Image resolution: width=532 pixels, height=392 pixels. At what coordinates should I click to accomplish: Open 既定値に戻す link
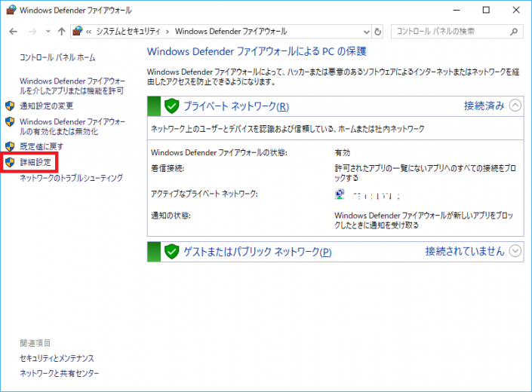(42, 147)
